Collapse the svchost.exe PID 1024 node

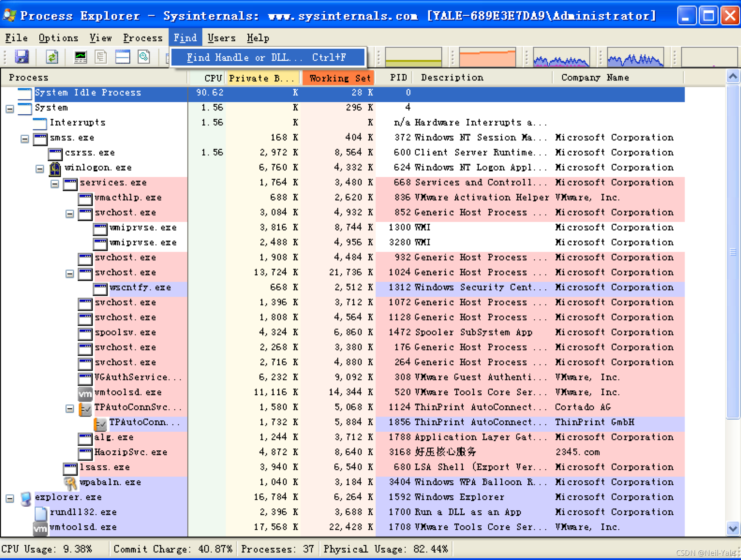point(70,273)
